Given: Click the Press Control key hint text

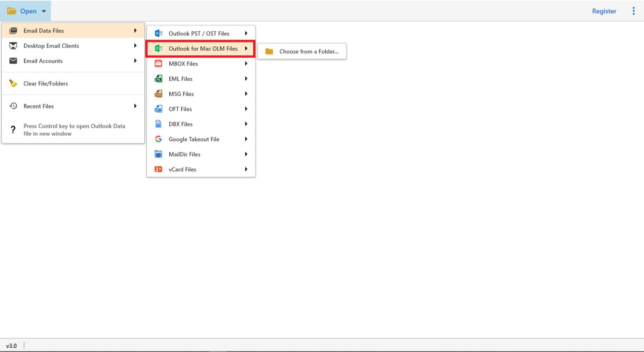Looking at the screenshot, I should pos(74,130).
